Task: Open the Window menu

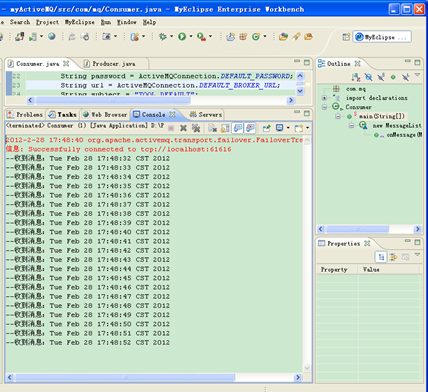Action: [127, 22]
